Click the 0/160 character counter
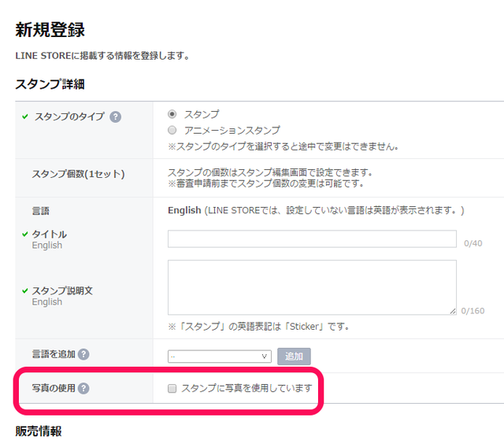 472,311
